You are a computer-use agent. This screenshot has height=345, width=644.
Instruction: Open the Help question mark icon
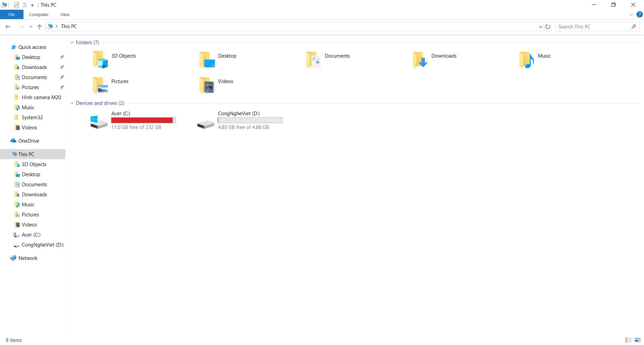(x=640, y=14)
